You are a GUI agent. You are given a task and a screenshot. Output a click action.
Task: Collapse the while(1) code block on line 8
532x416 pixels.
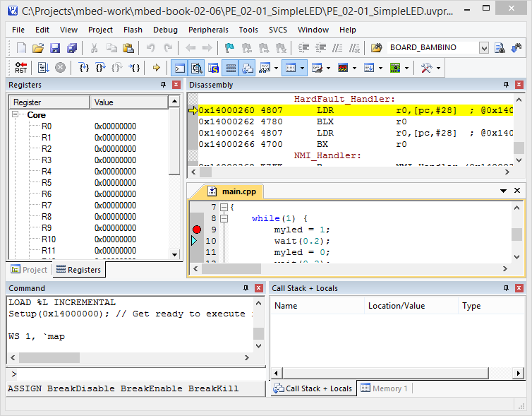(x=224, y=218)
